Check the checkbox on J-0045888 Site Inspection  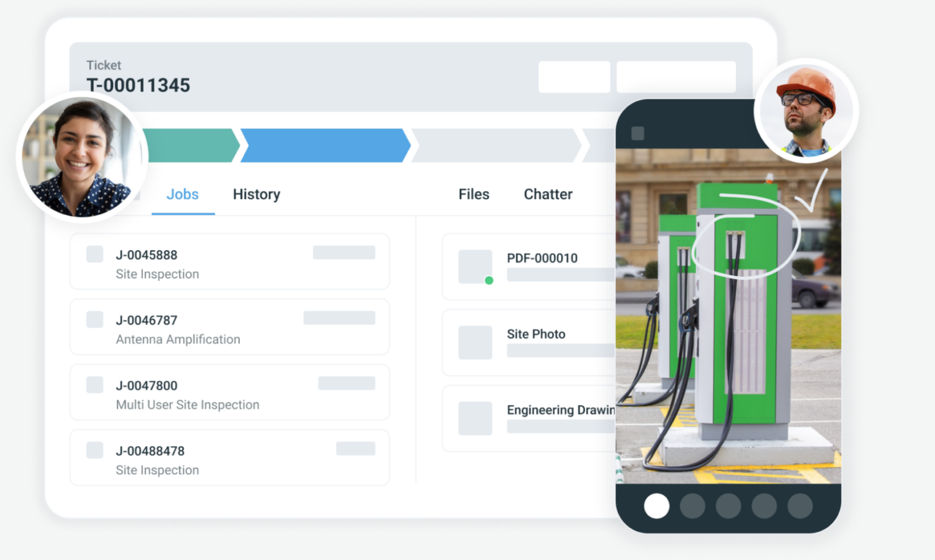[94, 254]
